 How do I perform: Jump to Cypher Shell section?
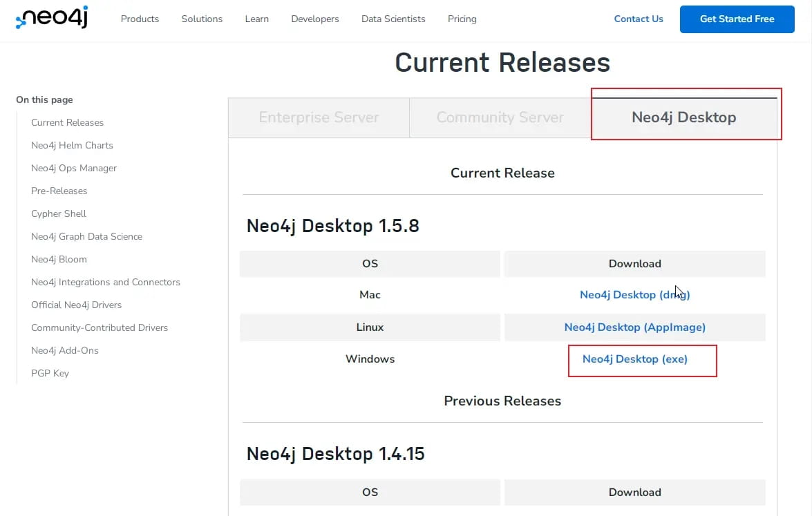pyautogui.click(x=59, y=213)
